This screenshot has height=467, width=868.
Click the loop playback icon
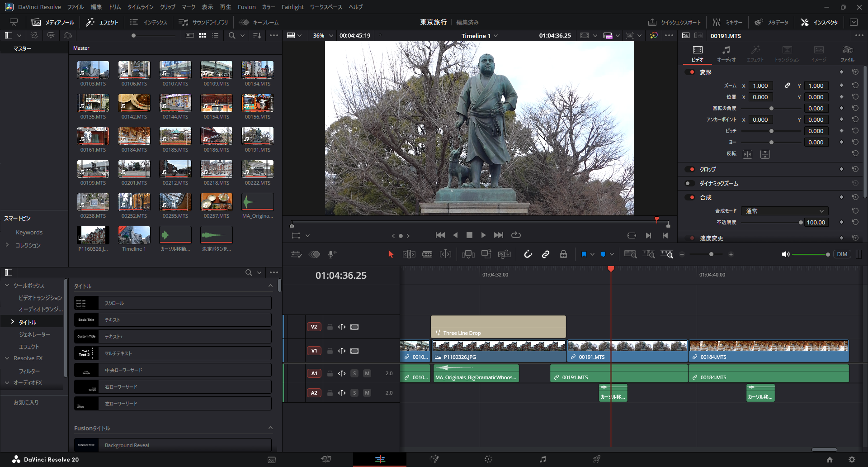(x=516, y=235)
